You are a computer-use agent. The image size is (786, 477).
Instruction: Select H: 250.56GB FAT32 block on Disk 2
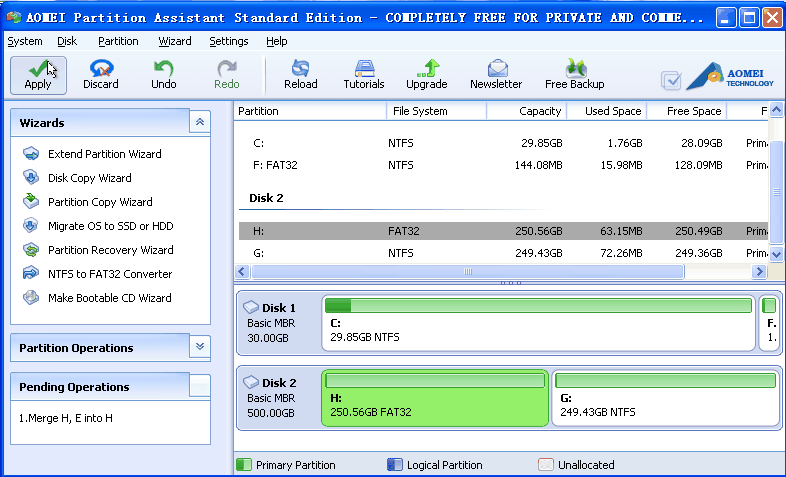click(x=435, y=398)
